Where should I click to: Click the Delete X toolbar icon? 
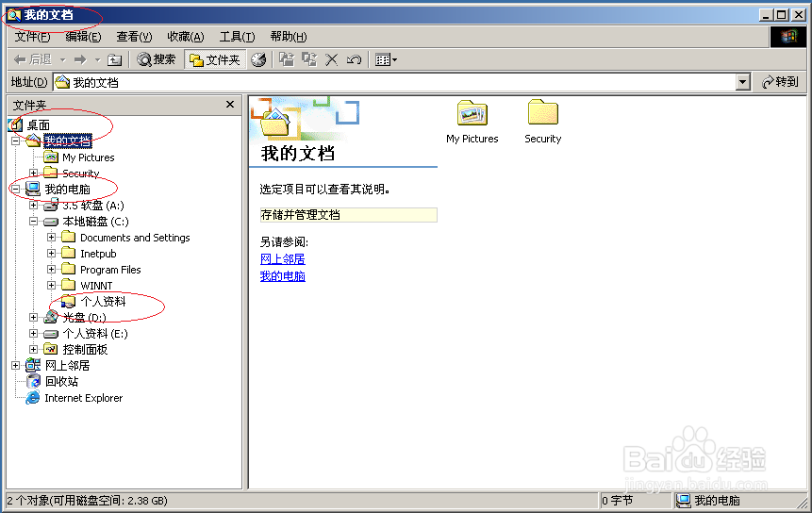(x=331, y=59)
